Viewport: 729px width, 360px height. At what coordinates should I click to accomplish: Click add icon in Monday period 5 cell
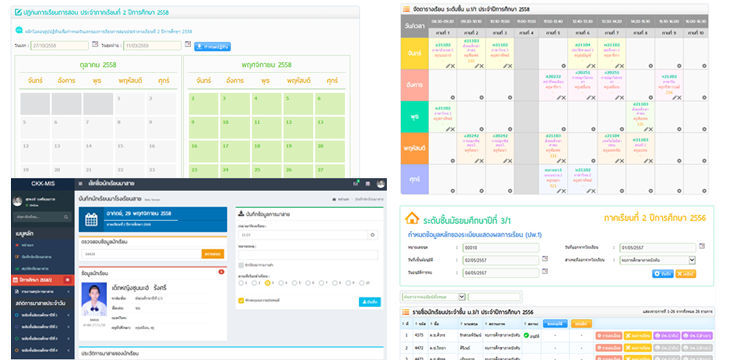[563, 66]
